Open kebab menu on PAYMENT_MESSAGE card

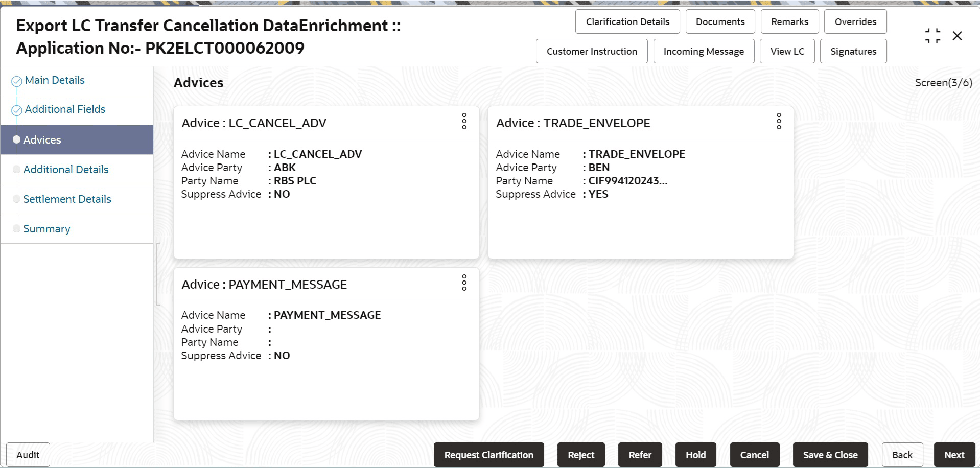(x=464, y=283)
